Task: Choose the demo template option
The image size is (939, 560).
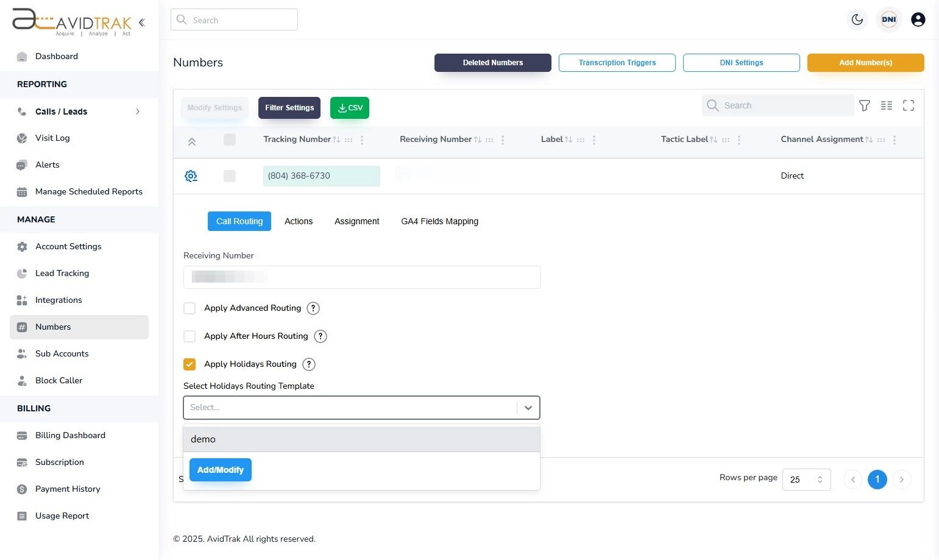Action: 361,439
